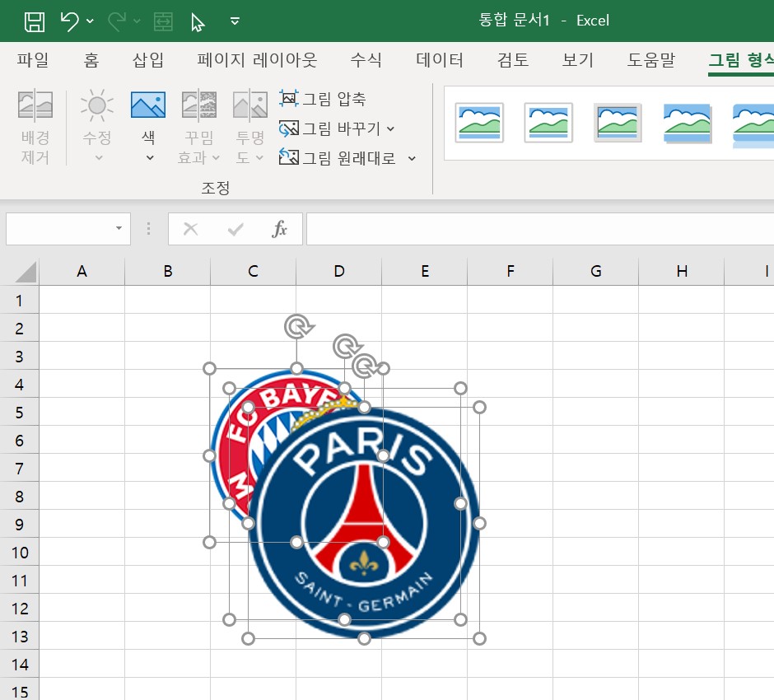Click the touch/mouse mode icon

tap(163, 21)
